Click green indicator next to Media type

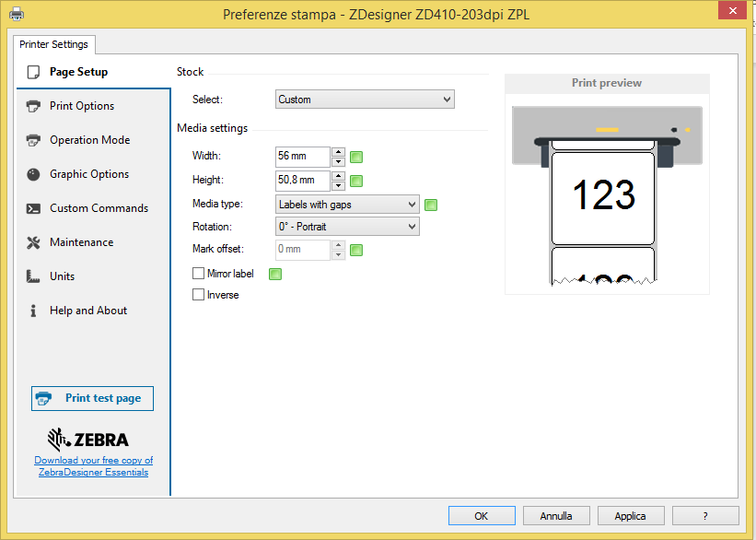431,205
